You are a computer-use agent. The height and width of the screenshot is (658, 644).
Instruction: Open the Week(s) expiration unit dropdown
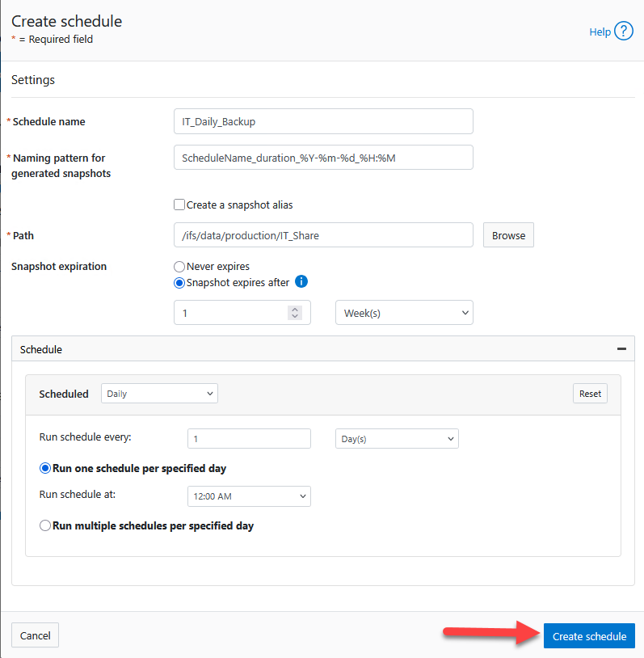[404, 312]
